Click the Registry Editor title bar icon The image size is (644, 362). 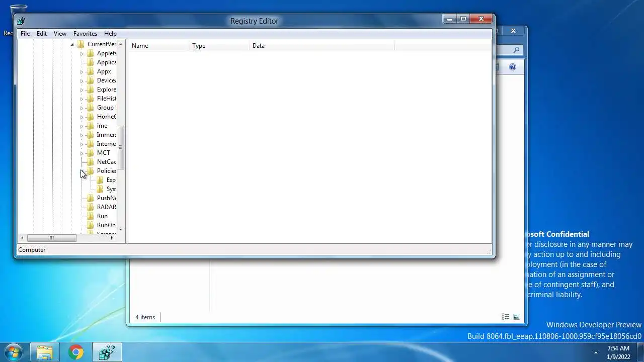pos(21,21)
